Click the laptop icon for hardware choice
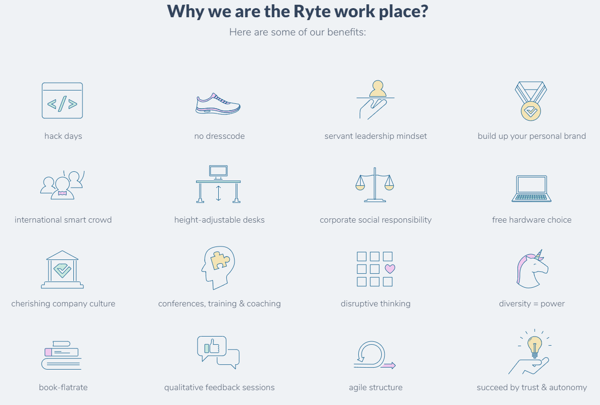Image resolution: width=600 pixels, height=405 pixels. point(532,188)
